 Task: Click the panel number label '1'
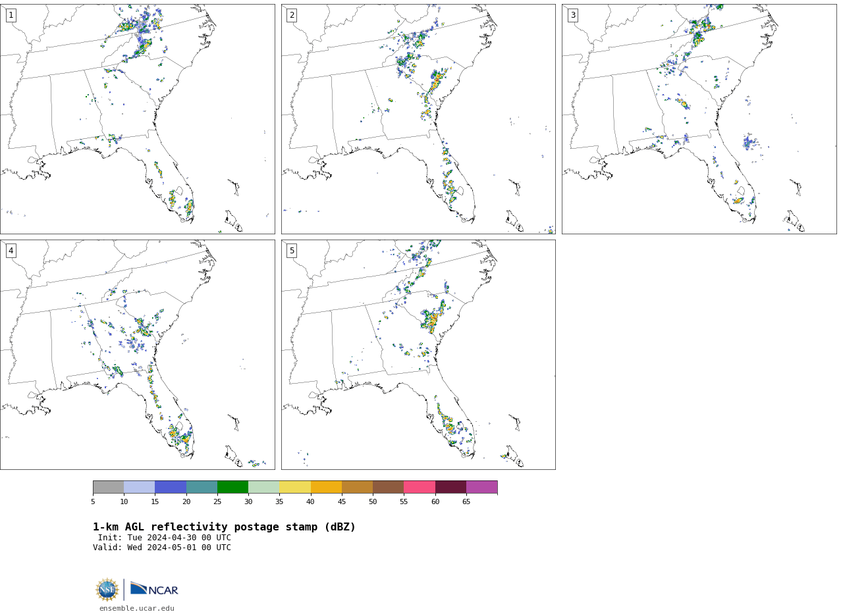click(x=11, y=15)
